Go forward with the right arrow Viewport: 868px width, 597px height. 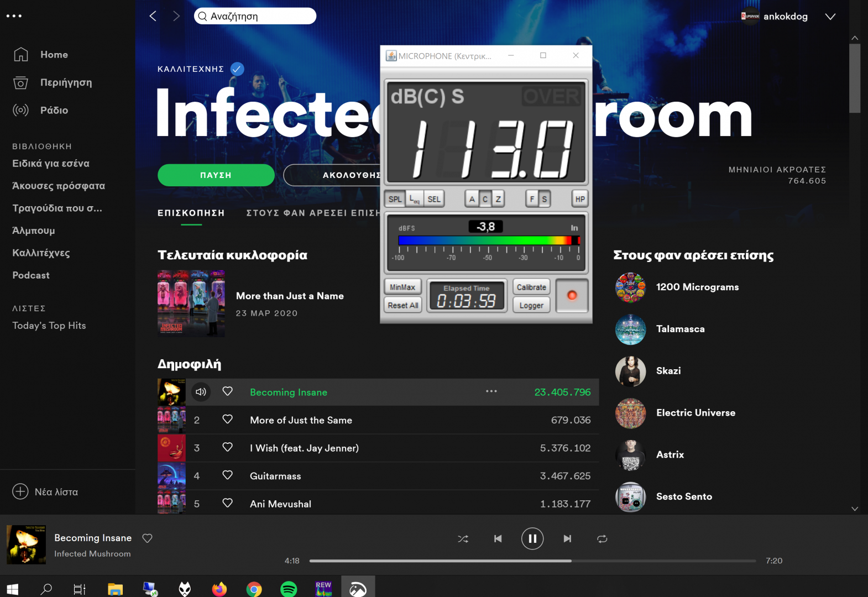(x=176, y=16)
